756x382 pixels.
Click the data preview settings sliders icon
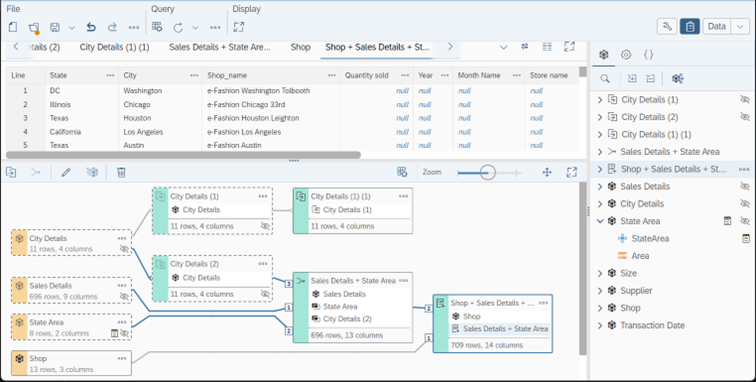(x=525, y=47)
